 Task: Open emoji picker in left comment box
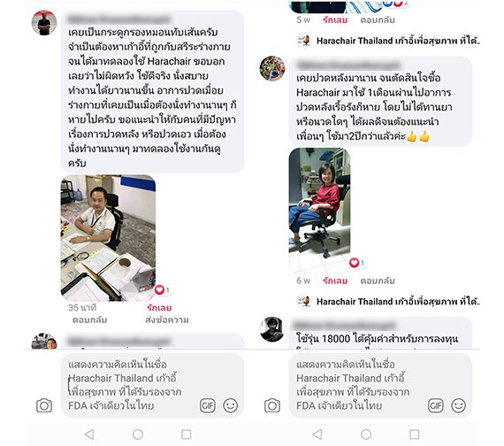click(x=231, y=405)
